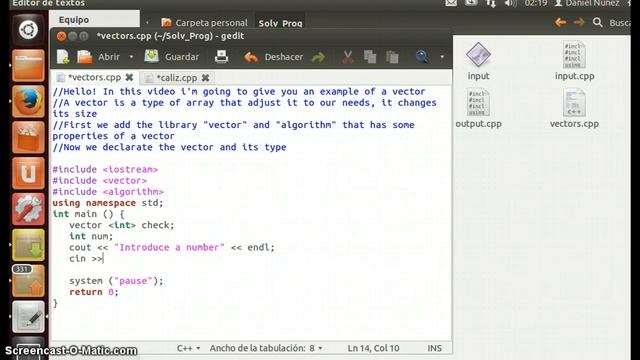This screenshot has height=360, width=640.
Task: Copy selection with the copy icon
Action: click(370, 57)
